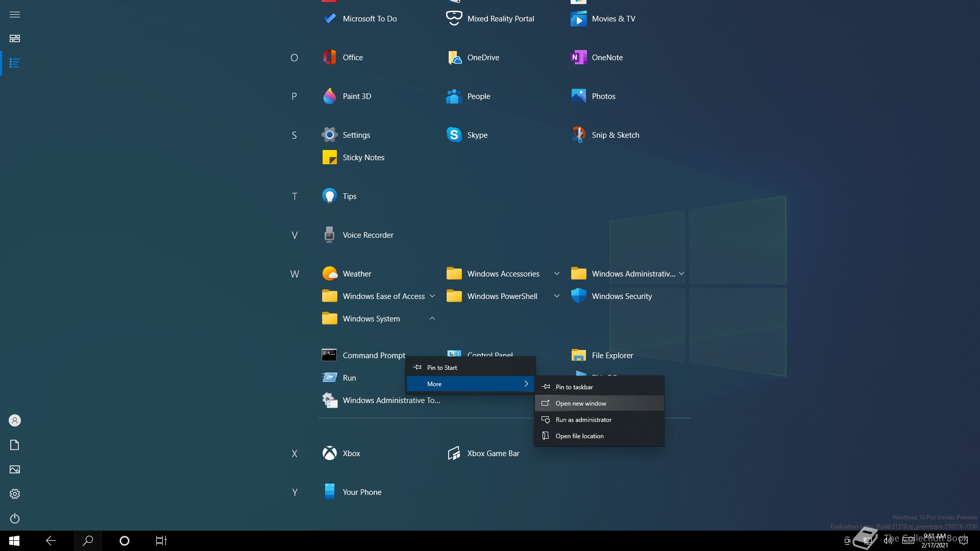Open Your Phone app icon
Image resolution: width=980 pixels, height=551 pixels.
click(329, 492)
